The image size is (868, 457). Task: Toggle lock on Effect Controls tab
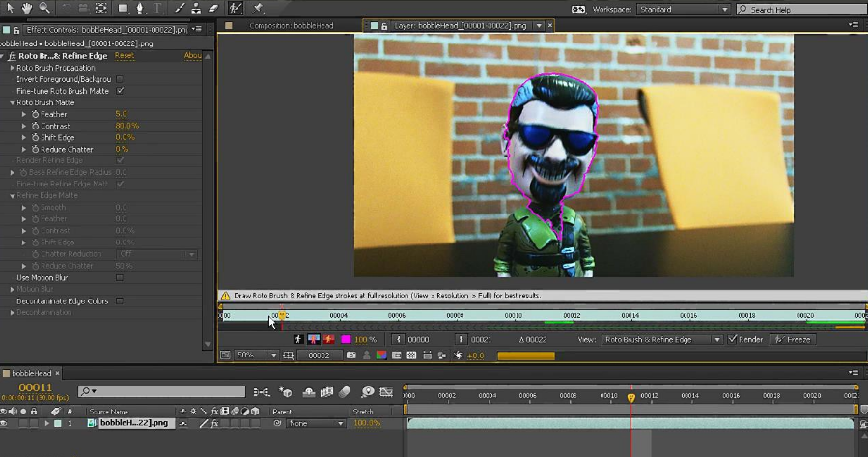tap(16, 30)
